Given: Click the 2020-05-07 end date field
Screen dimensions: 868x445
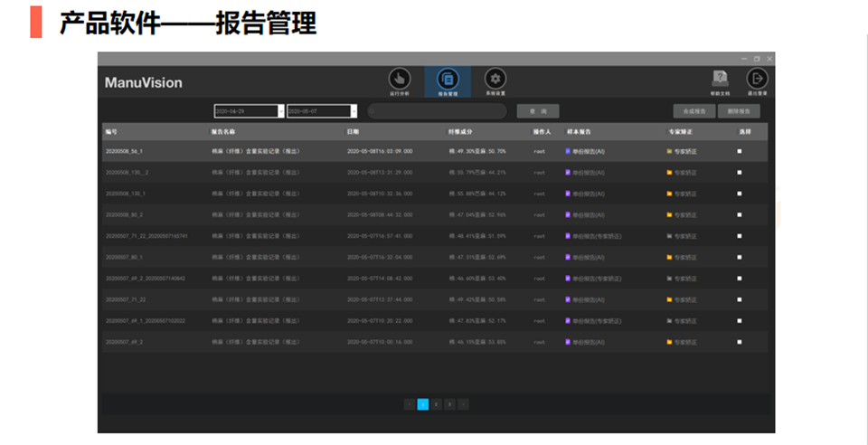Looking at the screenshot, I should tap(319, 111).
